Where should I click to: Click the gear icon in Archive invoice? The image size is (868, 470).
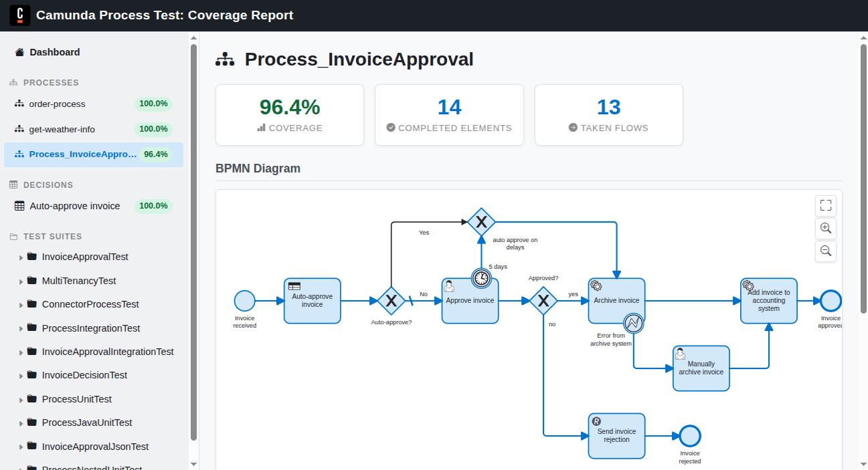(596, 285)
